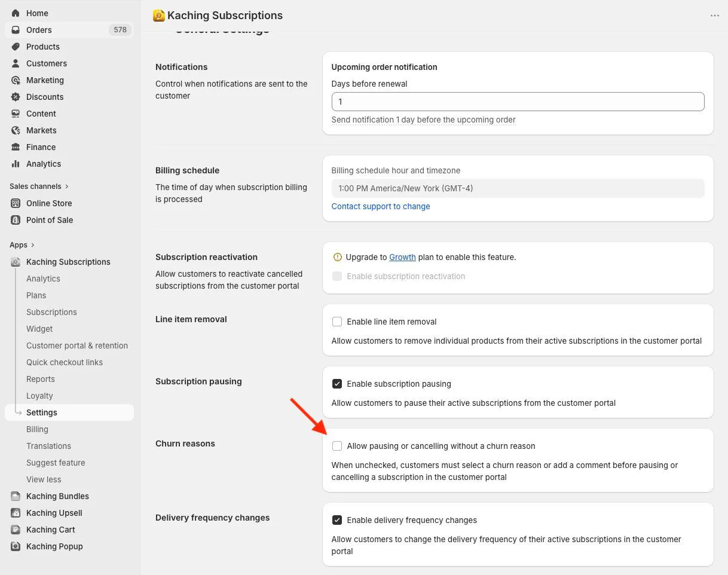Select Settings in the submenu

(69, 412)
